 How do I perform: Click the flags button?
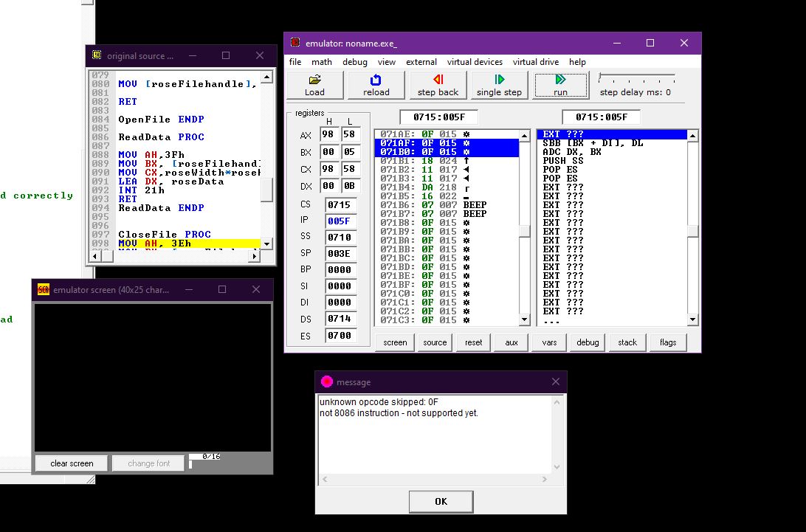[668, 342]
